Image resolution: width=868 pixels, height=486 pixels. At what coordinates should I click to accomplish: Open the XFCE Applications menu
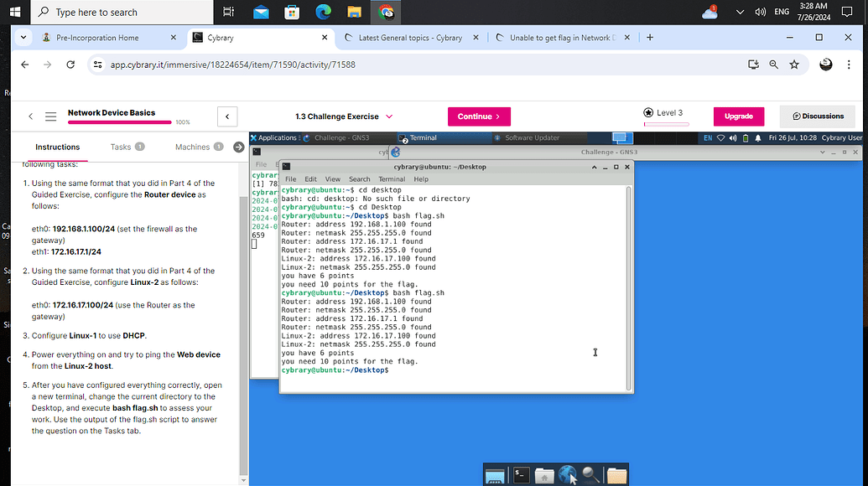click(273, 137)
